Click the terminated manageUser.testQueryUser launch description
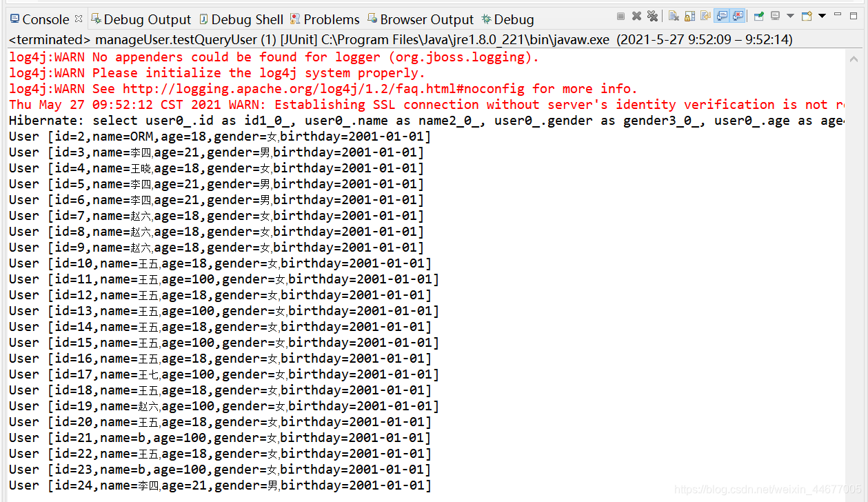Screen dimensions: 868x502 (x=401, y=40)
